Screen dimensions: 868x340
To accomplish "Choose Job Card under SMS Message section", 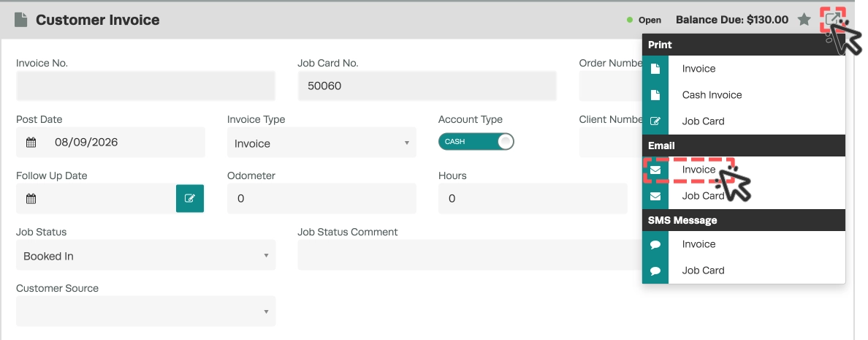I will coord(703,271).
